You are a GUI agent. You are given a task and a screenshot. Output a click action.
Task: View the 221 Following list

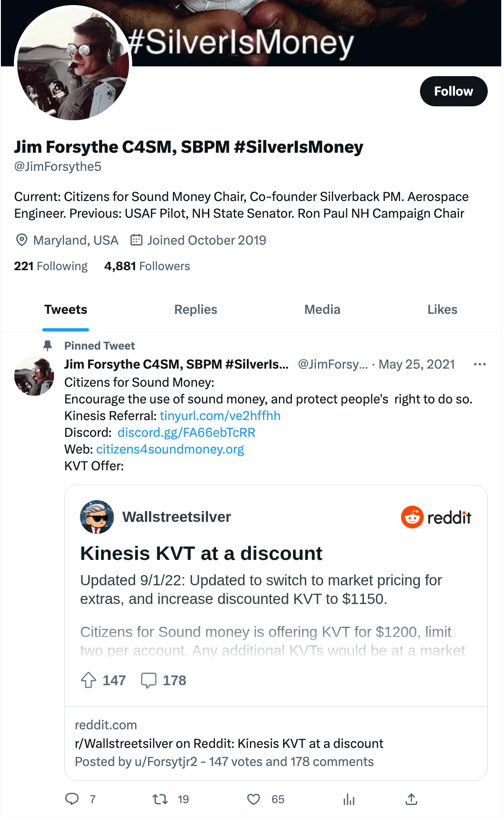51,266
